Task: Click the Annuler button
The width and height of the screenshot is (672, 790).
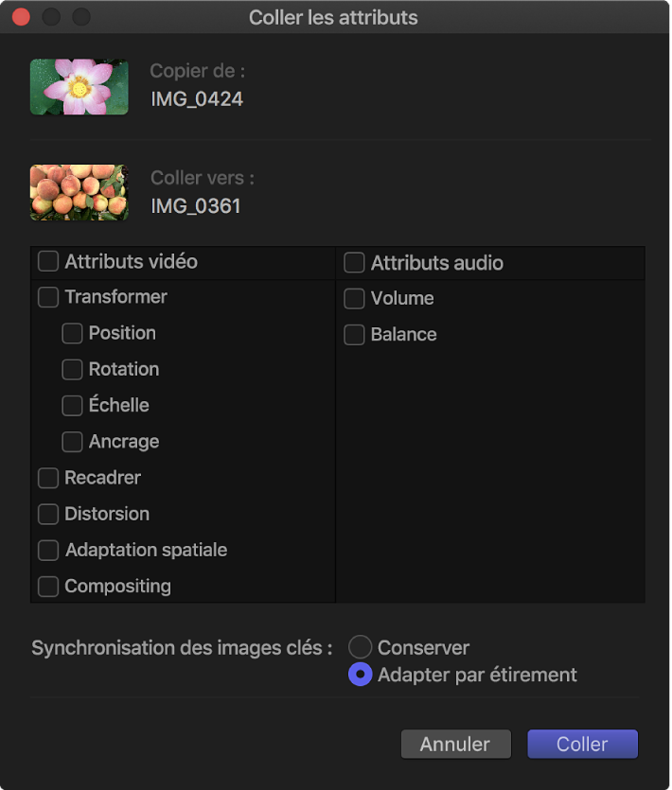Action: pyautogui.click(x=455, y=744)
